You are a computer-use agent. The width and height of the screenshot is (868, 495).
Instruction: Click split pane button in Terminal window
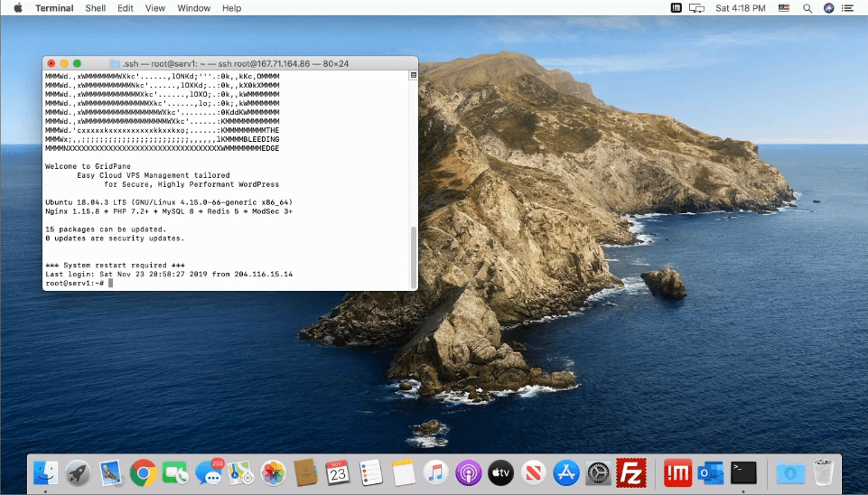click(x=413, y=75)
